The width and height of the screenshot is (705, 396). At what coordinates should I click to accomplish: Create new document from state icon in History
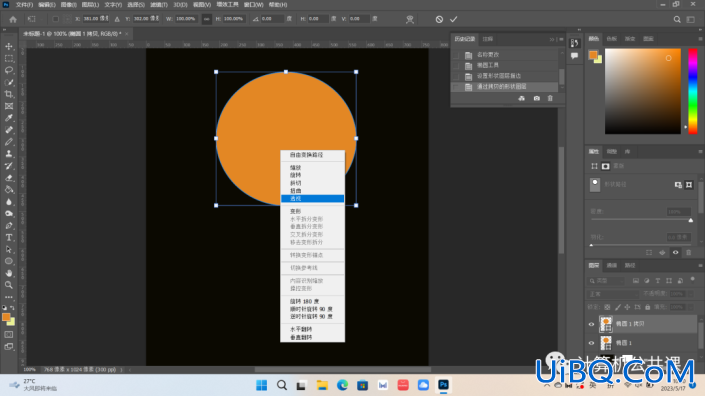tap(522, 98)
